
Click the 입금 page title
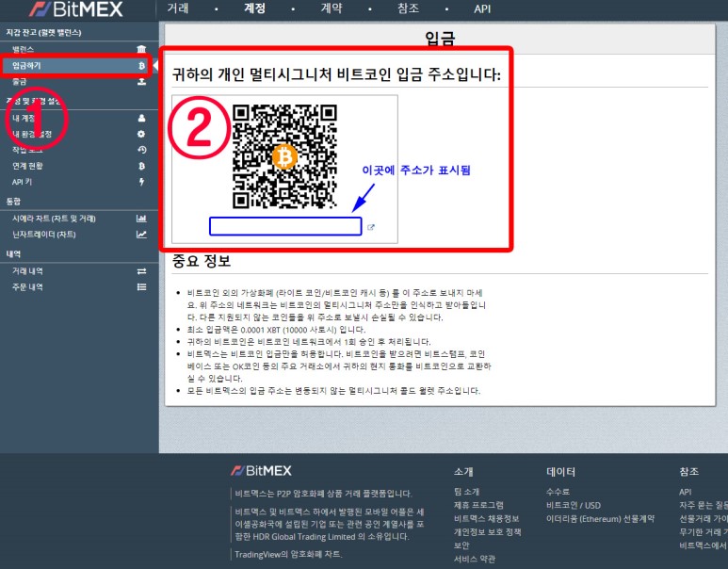(x=440, y=38)
